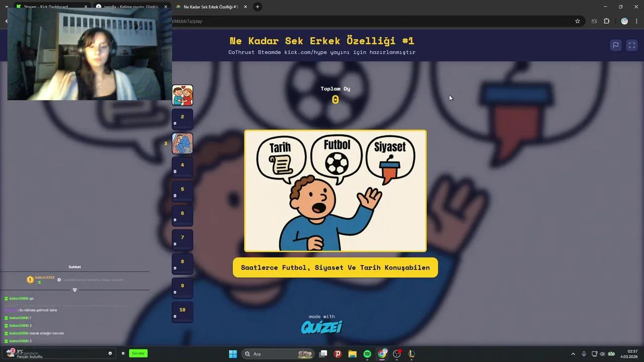The width and height of the screenshot is (644, 362).
Task: Click the microphone tray icon
Action: coord(584,354)
